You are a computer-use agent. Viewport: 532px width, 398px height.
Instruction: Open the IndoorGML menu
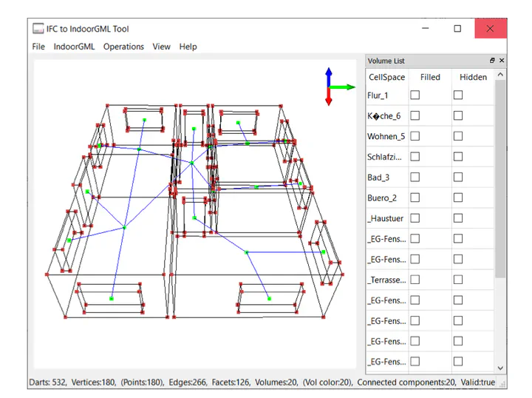[x=74, y=47]
